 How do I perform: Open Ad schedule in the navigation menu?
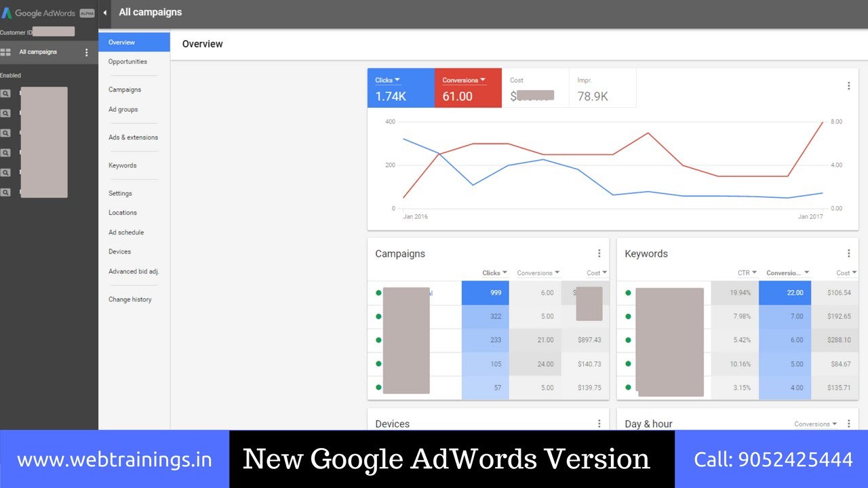point(126,232)
